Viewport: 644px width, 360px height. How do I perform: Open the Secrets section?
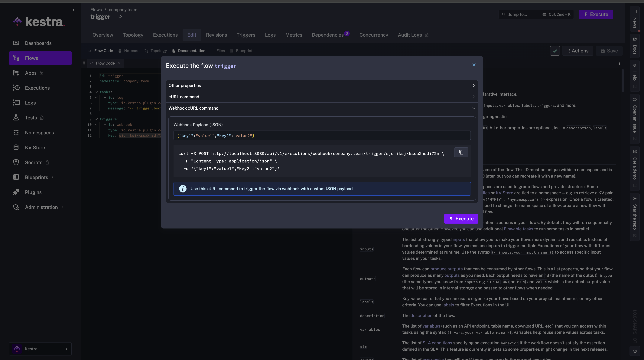click(33, 162)
